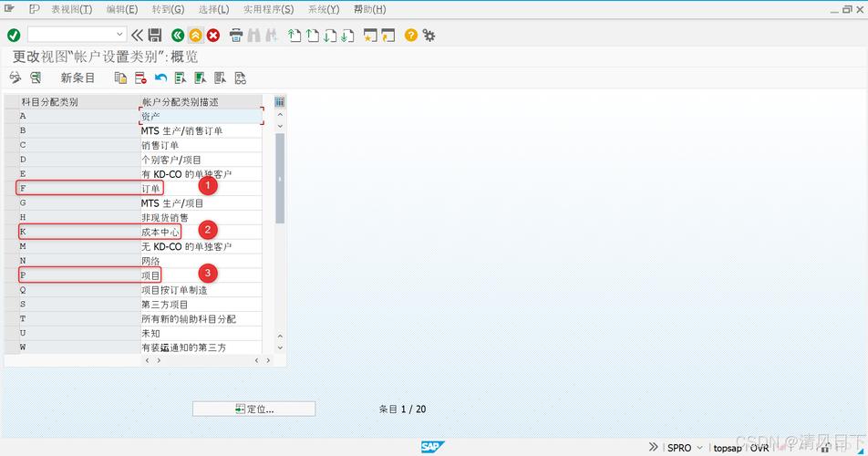Open help via yellow question mark icon

tap(411, 36)
